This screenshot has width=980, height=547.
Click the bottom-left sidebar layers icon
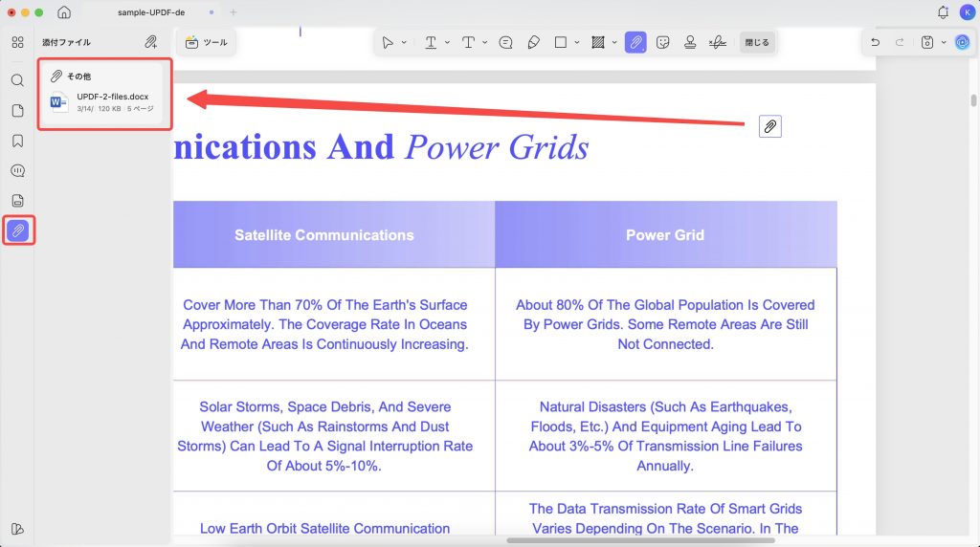pyautogui.click(x=17, y=529)
